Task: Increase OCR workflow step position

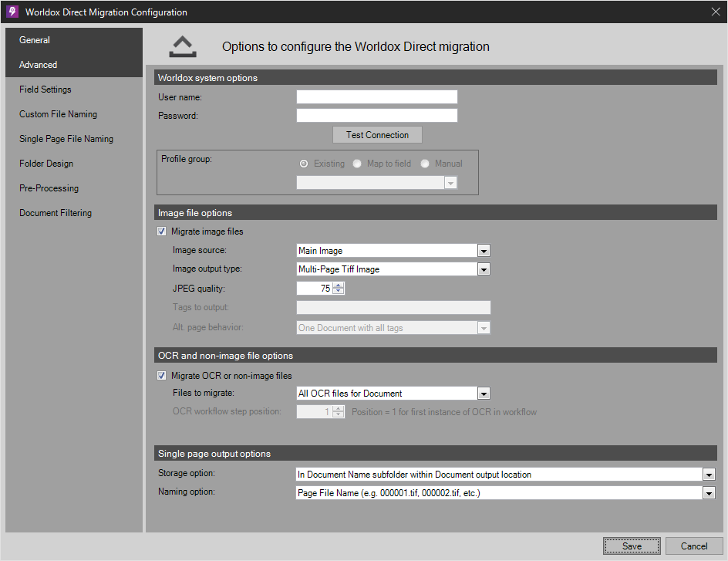Action: (x=339, y=408)
